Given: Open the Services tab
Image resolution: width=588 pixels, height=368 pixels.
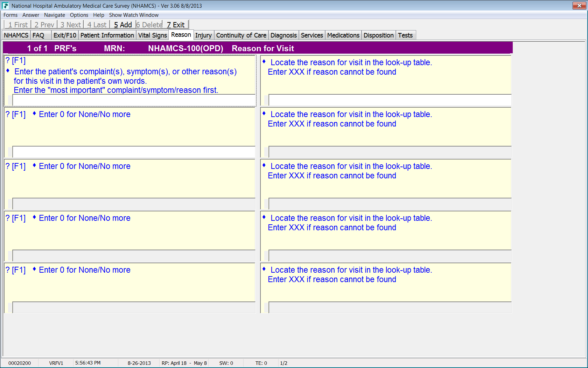Looking at the screenshot, I should [312, 35].
